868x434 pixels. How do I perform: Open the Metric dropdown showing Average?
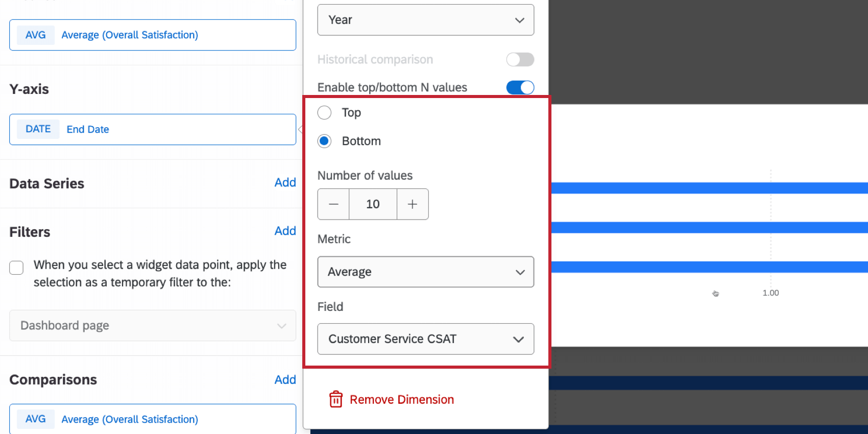(x=425, y=272)
